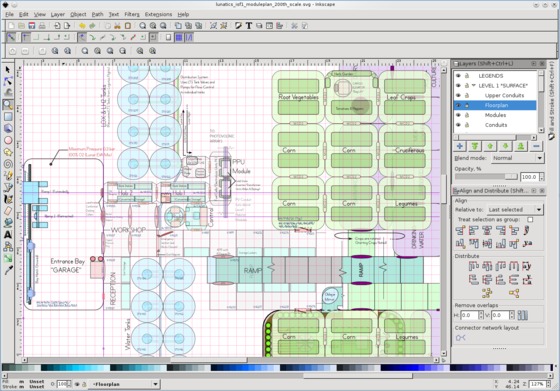This screenshot has height=391, width=560.
Task: Toggle lock icon of LEGENDS layer
Action: [467, 76]
